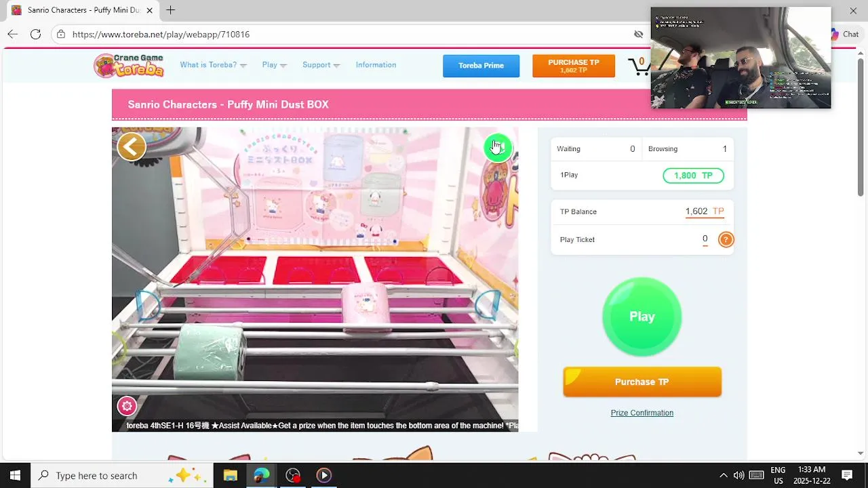Click the crane game live video

(x=315, y=279)
